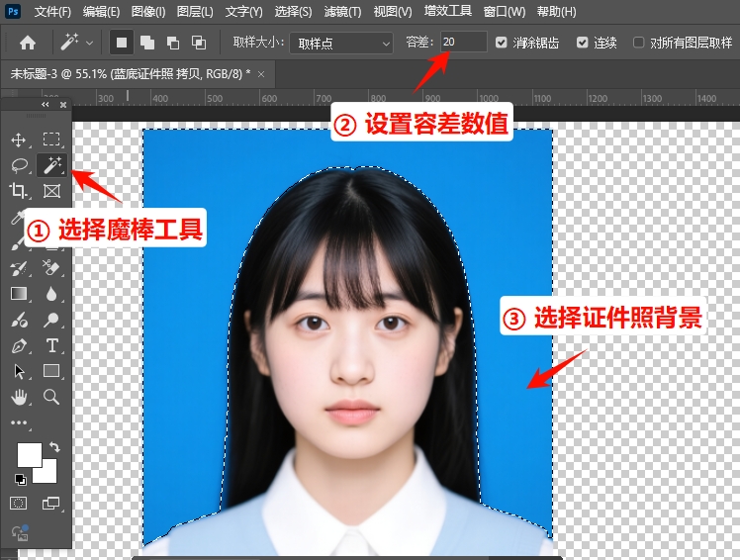
Task: Reset default foreground and background colors
Action: (x=21, y=480)
